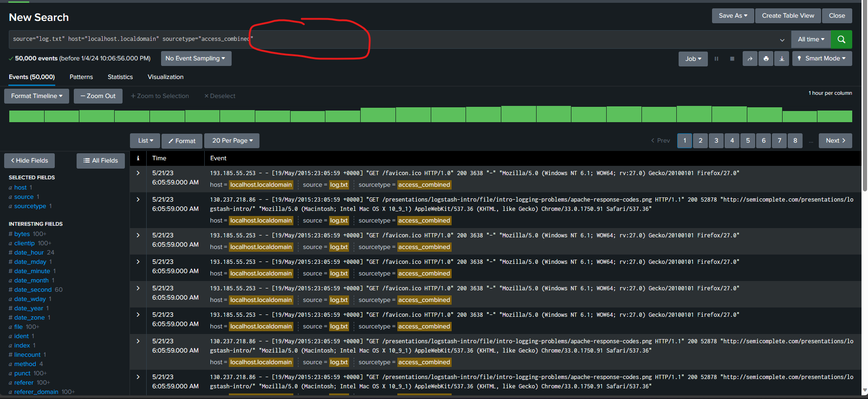Expand the search bar chevron
Viewport: 868px width, 399px height.
click(x=782, y=40)
